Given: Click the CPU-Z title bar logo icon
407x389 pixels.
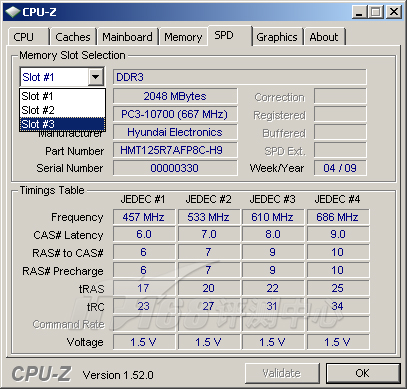Looking at the screenshot, I should (13, 12).
